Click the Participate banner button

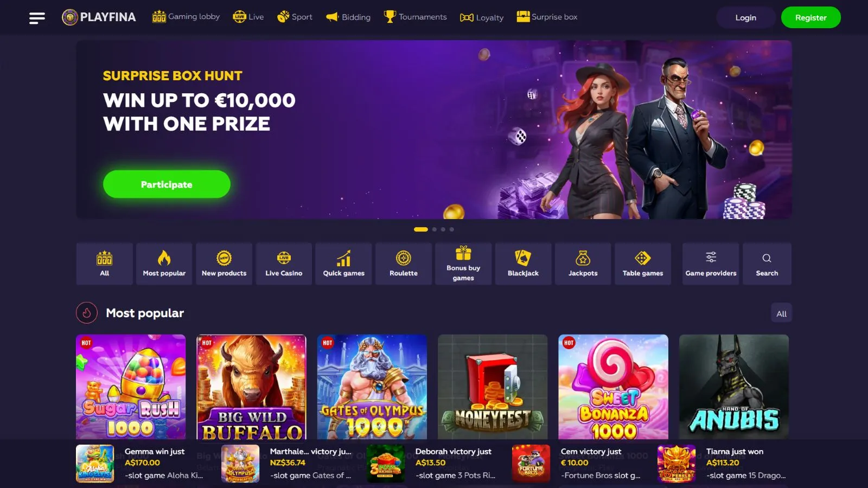167,184
